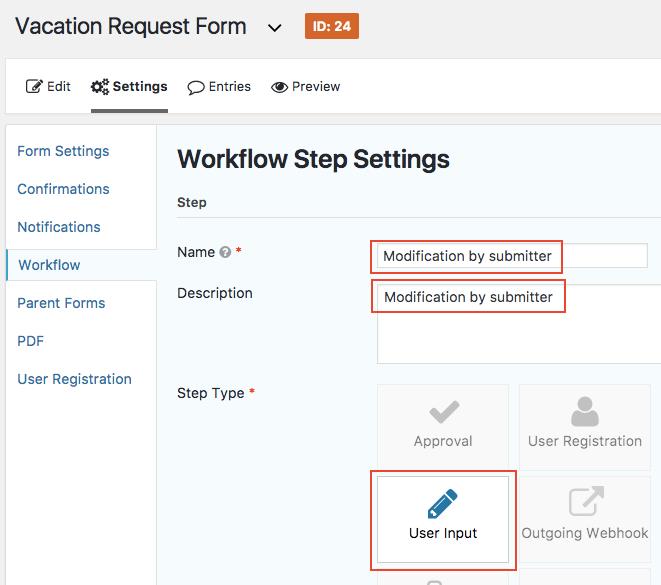661x585 pixels.
Task: Open the PDF settings link
Action: pyautogui.click(x=30, y=341)
